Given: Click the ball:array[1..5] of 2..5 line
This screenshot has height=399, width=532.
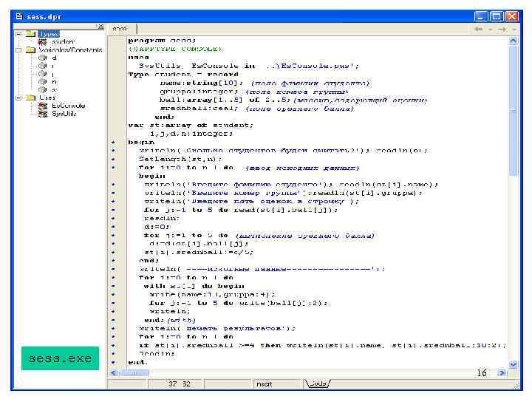Looking at the screenshot, I should point(227,100).
